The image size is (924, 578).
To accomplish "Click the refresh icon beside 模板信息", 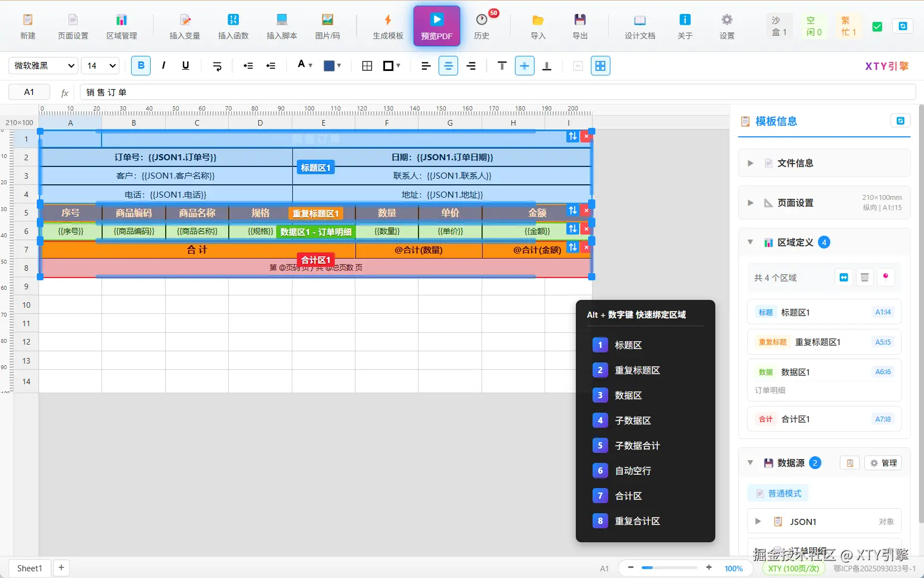I will click(x=901, y=121).
